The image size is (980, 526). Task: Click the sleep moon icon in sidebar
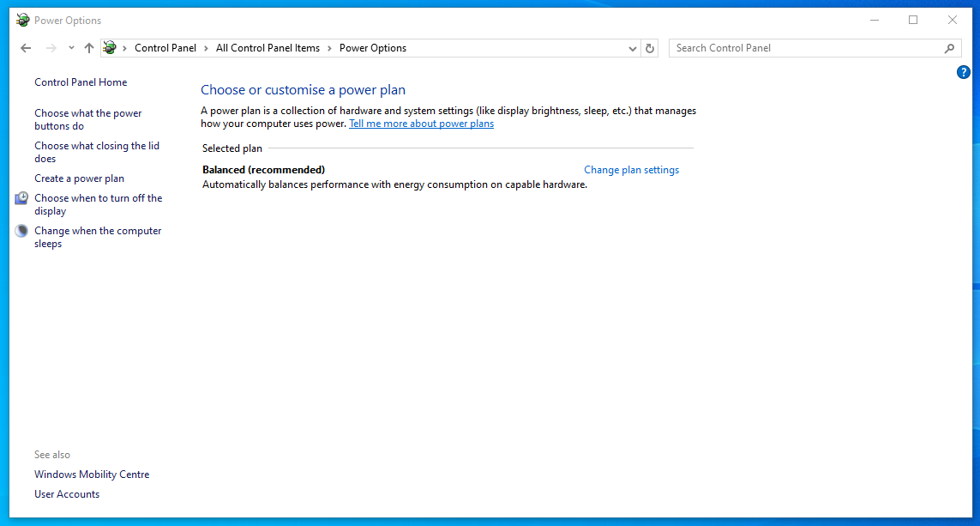coord(22,231)
